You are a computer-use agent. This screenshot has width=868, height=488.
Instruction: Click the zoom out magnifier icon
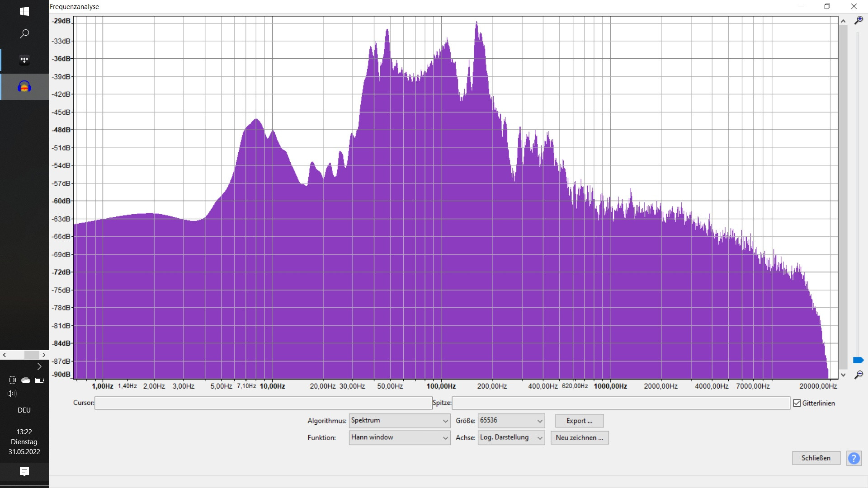[858, 375]
